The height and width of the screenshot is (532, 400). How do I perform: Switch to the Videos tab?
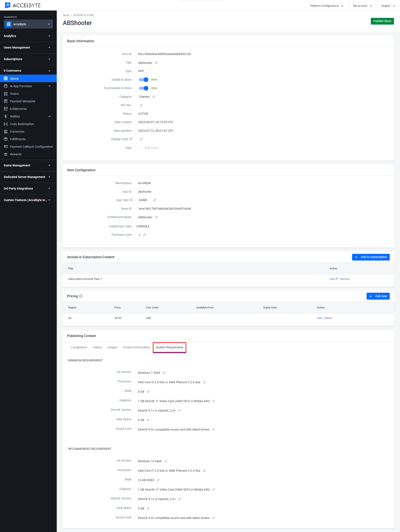97,347
